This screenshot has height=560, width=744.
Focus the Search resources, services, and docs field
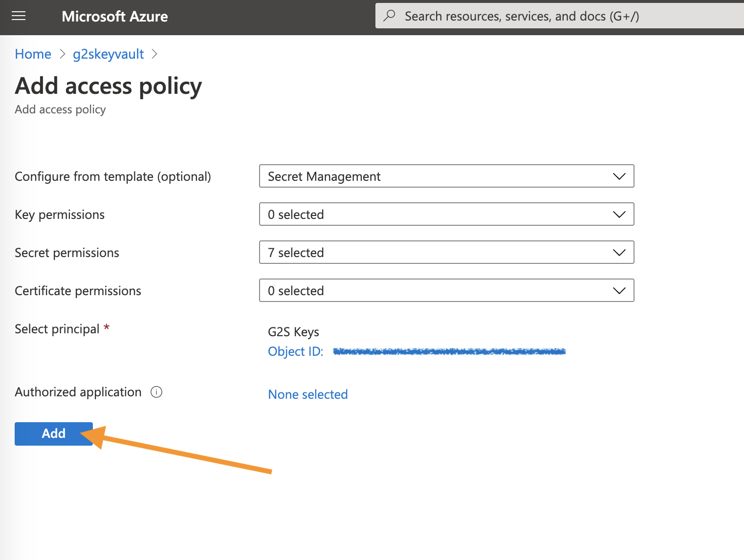tap(560, 16)
